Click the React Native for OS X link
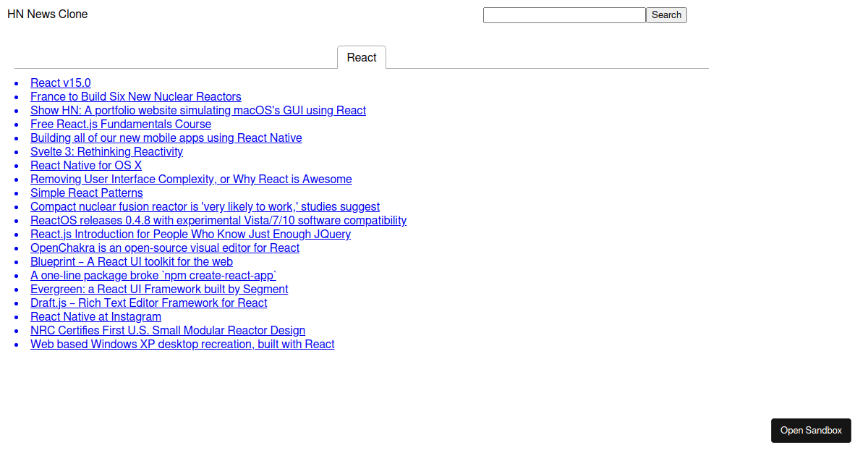Viewport: 868px width, 456px height. [x=86, y=166]
